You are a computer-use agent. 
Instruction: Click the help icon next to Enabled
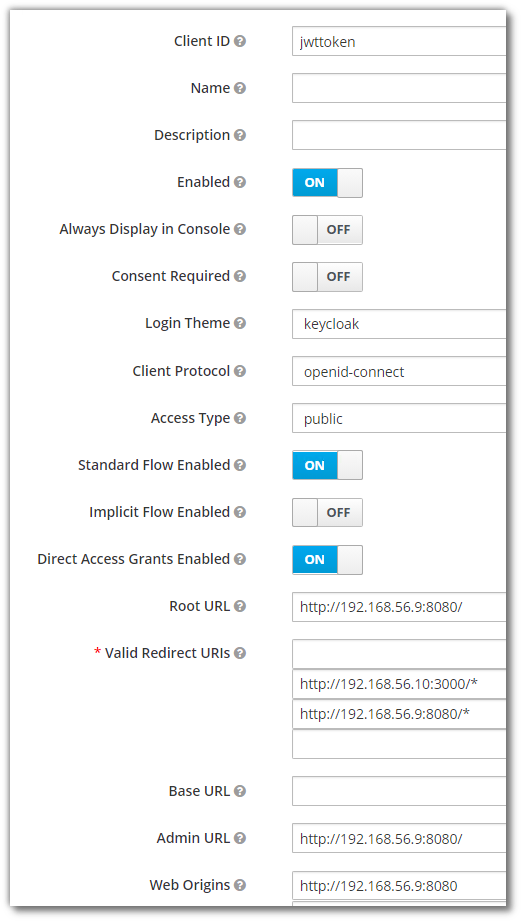(240, 182)
